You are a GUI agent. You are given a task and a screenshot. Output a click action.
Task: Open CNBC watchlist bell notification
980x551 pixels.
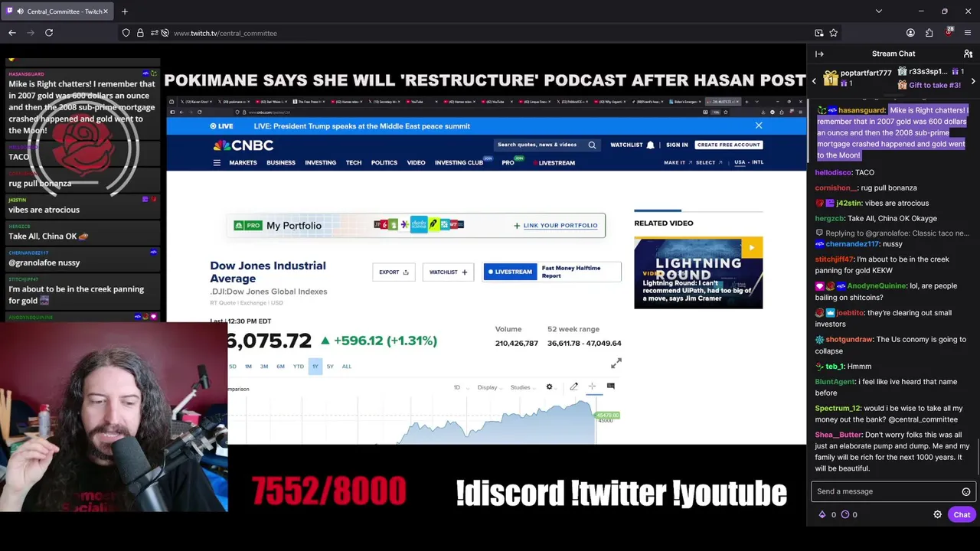[x=650, y=145]
